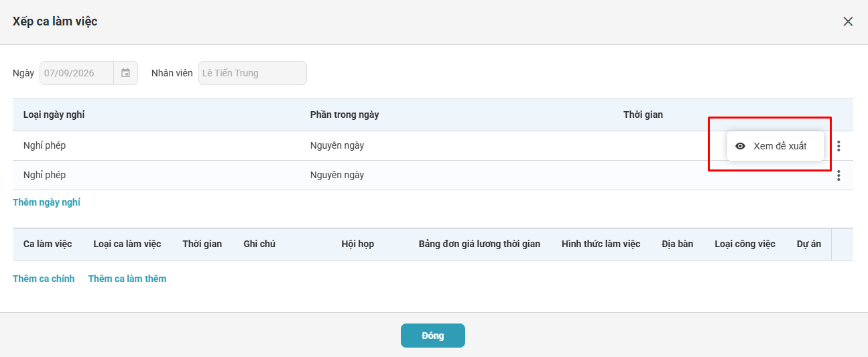Click the Loại ca làm việc column header
The image size is (868, 357).
(127, 244)
